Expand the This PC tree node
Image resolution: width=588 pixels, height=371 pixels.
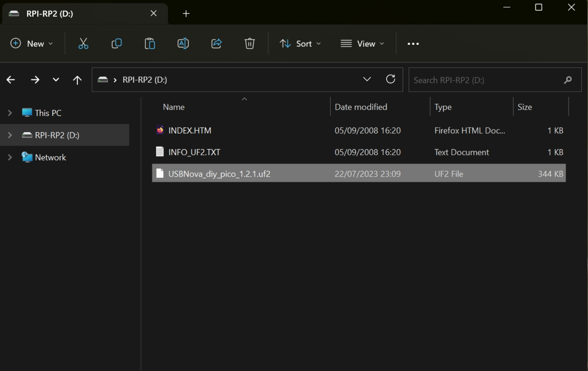[x=10, y=113]
